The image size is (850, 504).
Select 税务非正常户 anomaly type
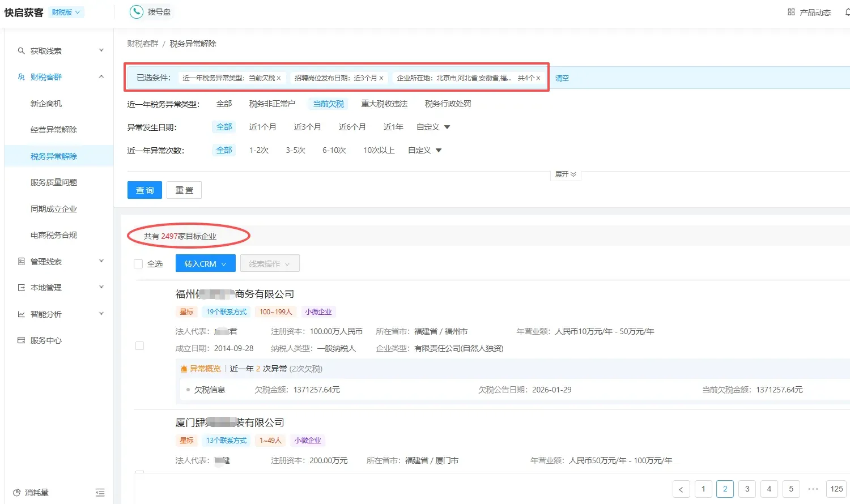pyautogui.click(x=272, y=104)
